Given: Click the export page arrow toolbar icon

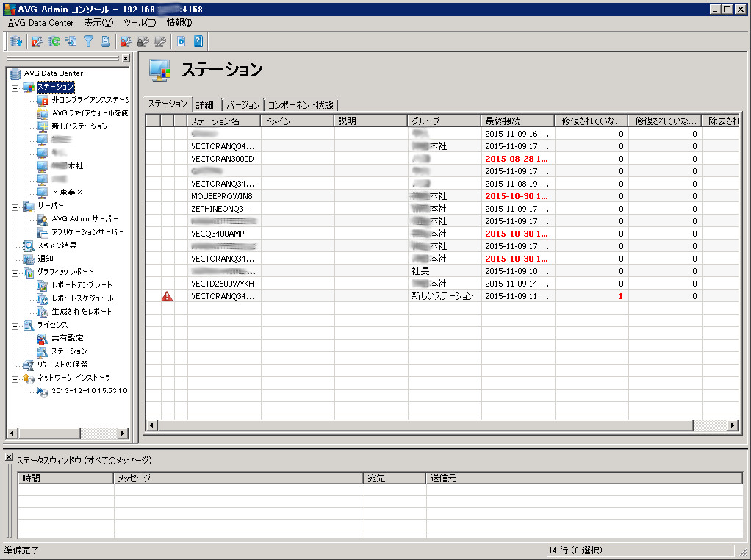Looking at the screenshot, I should pos(71,42).
